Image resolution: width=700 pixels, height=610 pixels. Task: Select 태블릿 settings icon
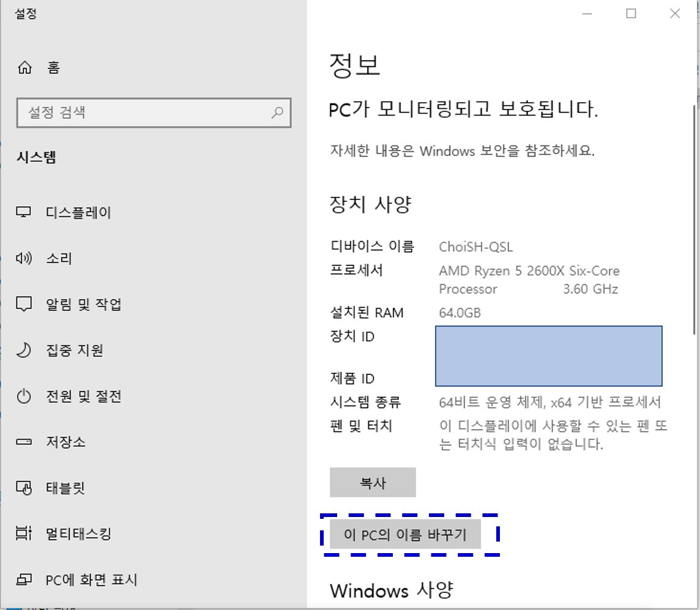click(x=23, y=488)
